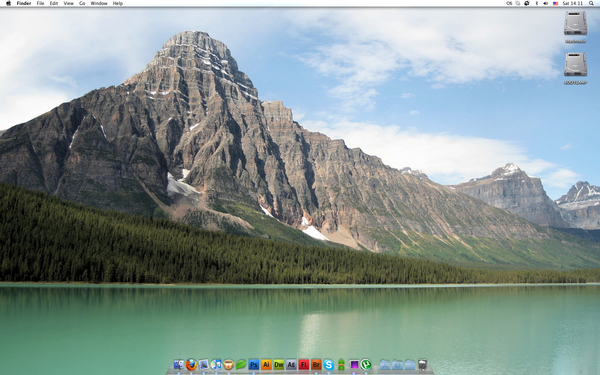Launch the green leaf Coda app
The width and height of the screenshot is (600, 375).
pos(241,365)
